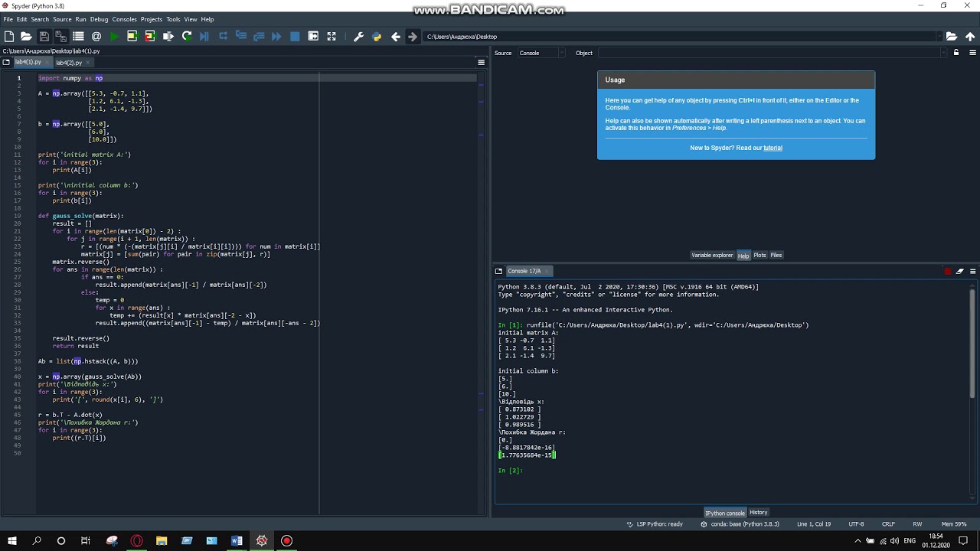Change to the parent directory
Viewport: 980px width, 551px height.
click(970, 36)
